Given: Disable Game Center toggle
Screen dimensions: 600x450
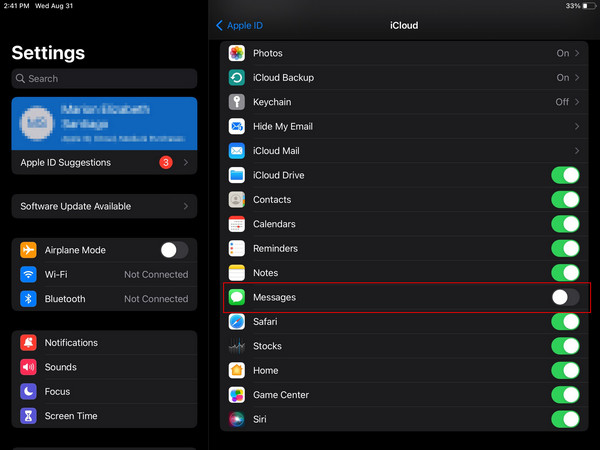Looking at the screenshot, I should point(565,395).
